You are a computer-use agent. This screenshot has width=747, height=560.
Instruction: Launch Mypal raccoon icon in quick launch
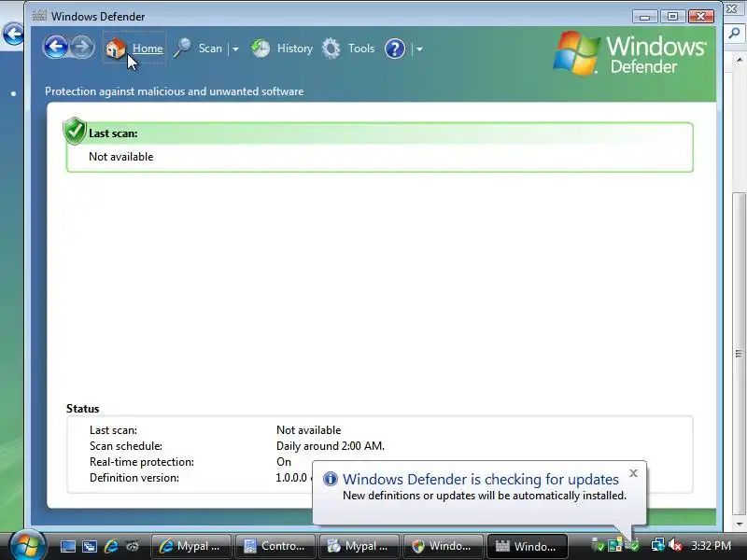(x=133, y=546)
